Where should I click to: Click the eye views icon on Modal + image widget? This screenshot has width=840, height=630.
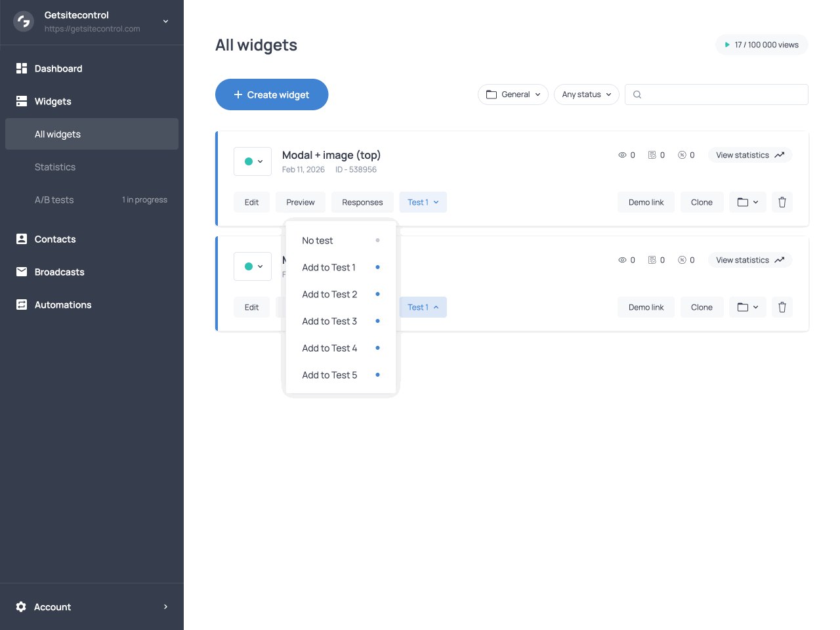[622, 155]
